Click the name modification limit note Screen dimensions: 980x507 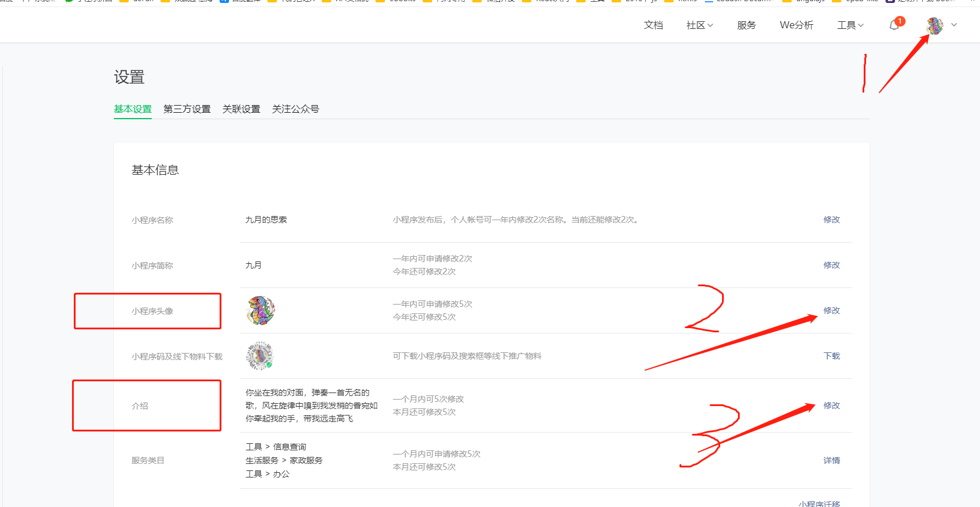pos(517,220)
